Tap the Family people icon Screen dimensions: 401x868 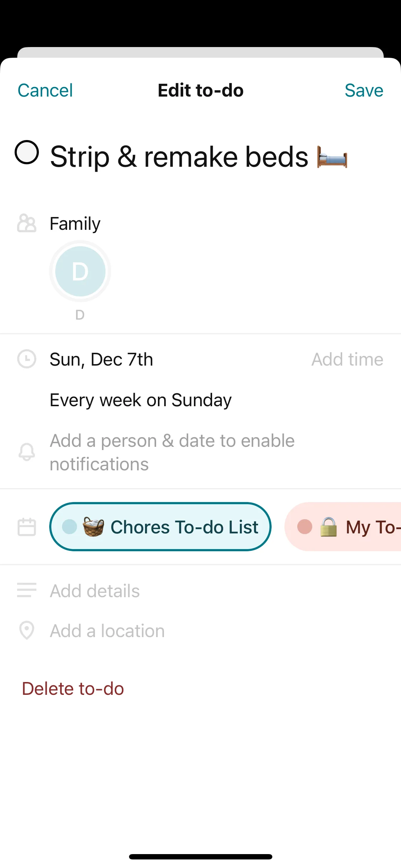click(x=27, y=223)
